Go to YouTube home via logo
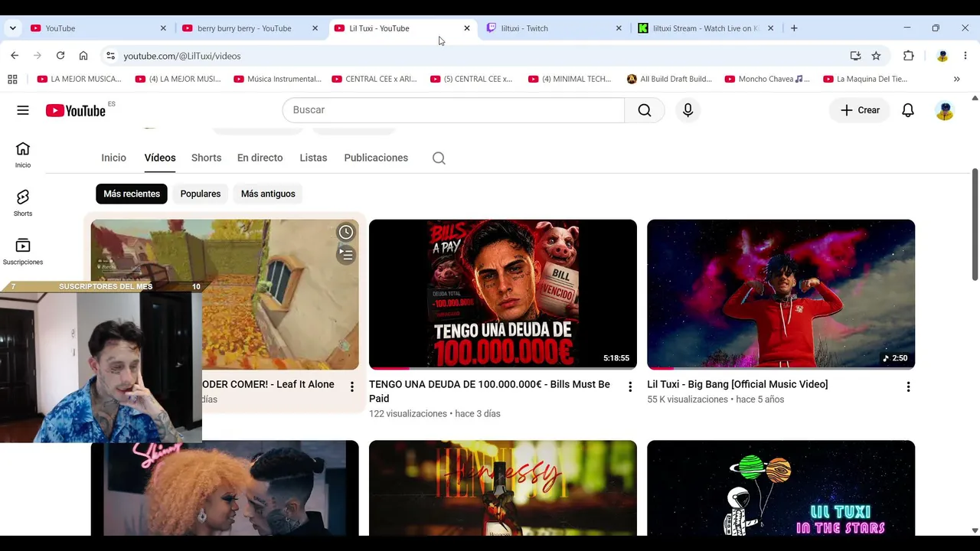980x551 pixels. [x=76, y=111]
